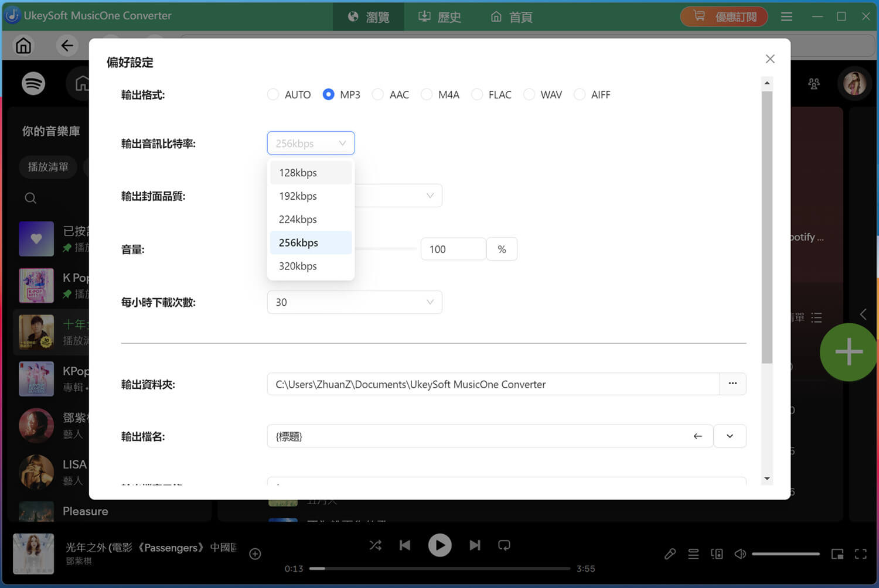The width and height of the screenshot is (879, 588).
Task: Switch to the 歷史 tab
Action: [439, 17]
